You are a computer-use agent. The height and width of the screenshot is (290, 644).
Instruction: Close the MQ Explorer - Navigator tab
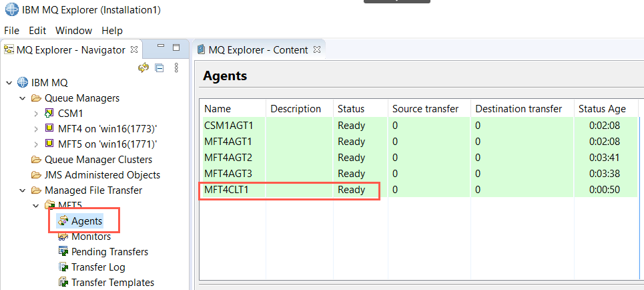click(x=134, y=49)
